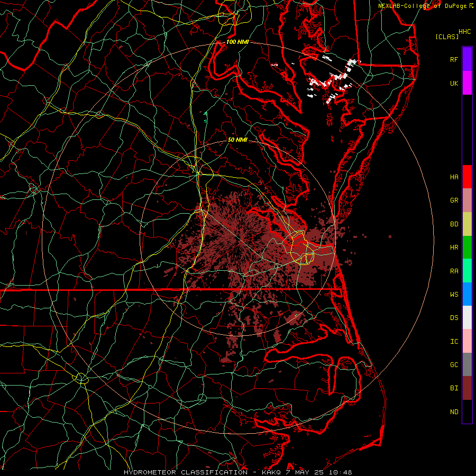476x476 pixels.
Task: Click the HR green legend color swatch
Action: [x=467, y=247]
